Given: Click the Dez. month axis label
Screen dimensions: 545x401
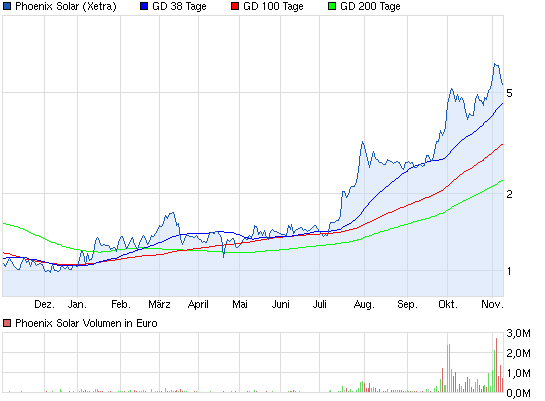Looking at the screenshot, I should tap(44, 304).
